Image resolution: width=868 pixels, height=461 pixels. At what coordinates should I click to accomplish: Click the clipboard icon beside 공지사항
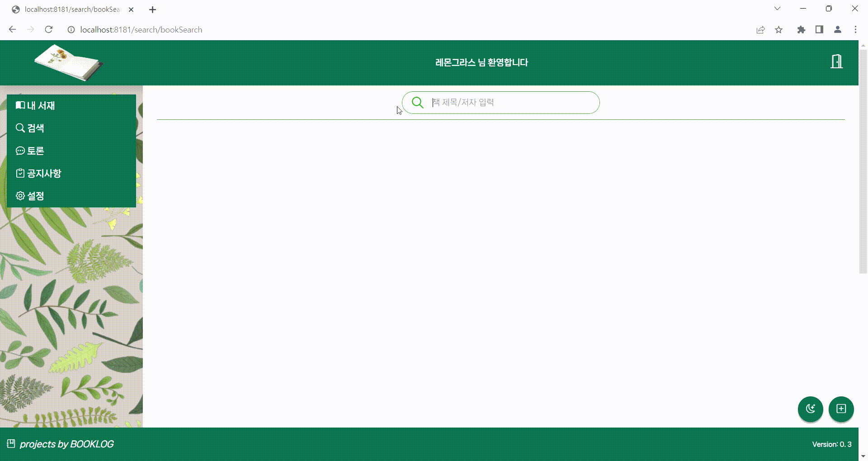[x=20, y=173]
